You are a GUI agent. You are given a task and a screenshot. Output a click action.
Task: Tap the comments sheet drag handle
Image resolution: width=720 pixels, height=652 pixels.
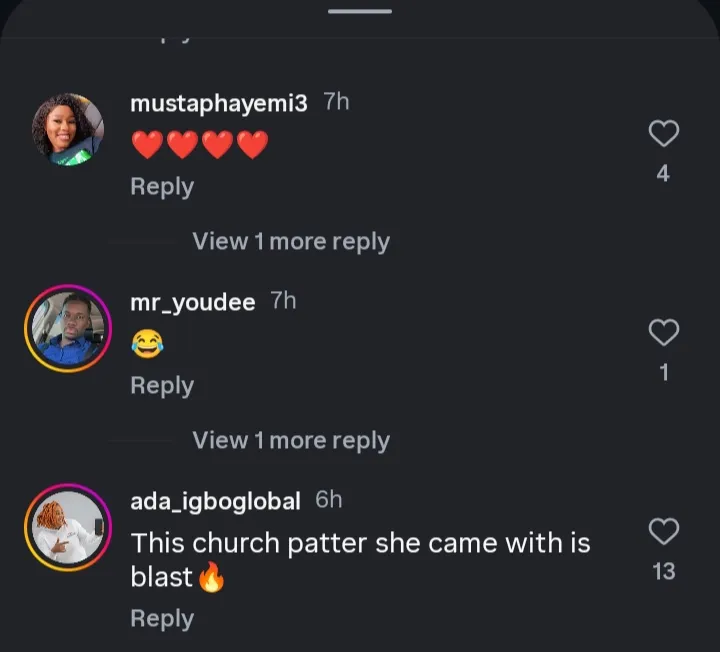pyautogui.click(x=360, y=12)
